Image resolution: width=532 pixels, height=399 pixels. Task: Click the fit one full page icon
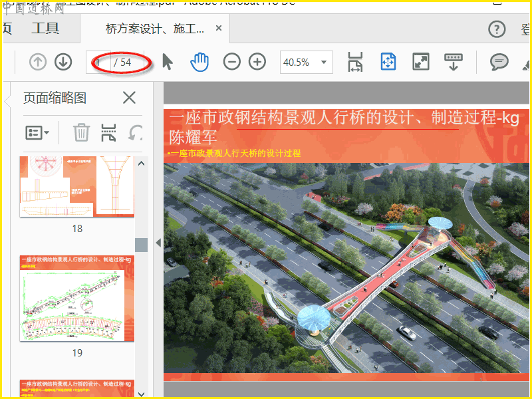(x=388, y=62)
